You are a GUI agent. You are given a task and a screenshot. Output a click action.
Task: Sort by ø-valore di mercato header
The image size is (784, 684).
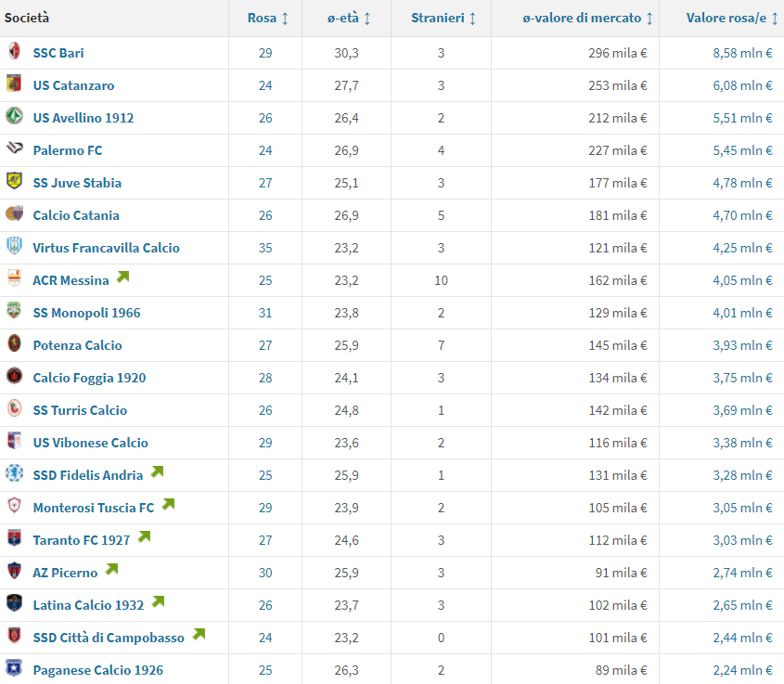[587, 18]
